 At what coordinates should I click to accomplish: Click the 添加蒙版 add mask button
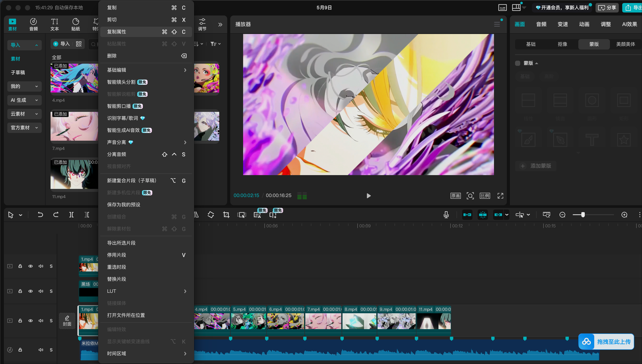536,166
